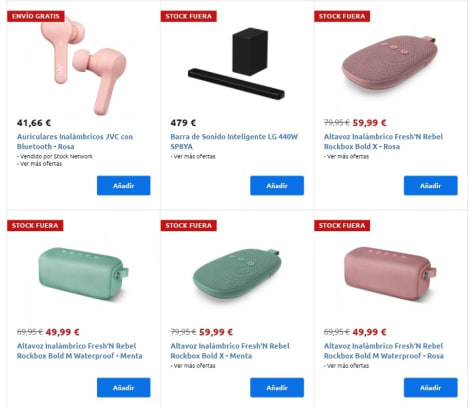475x408 pixels.
Task: Follow Vendido por Stock Network seller link
Action: coord(56,156)
